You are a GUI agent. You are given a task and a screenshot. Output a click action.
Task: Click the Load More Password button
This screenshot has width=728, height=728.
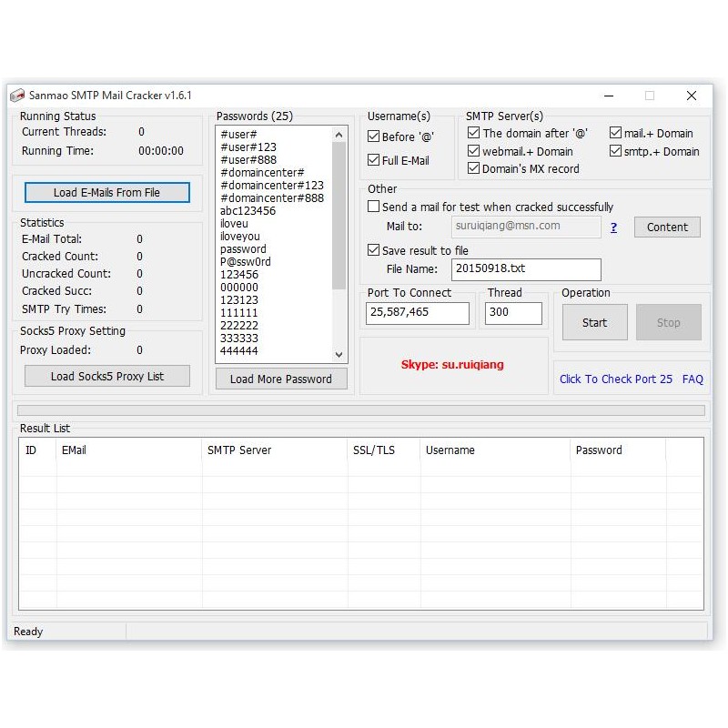tap(281, 379)
